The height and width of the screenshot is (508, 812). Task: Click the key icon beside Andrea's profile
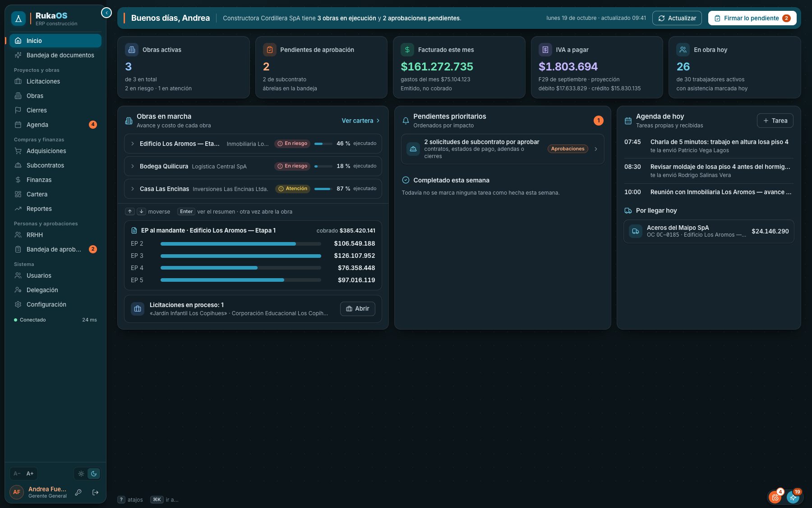[x=78, y=492]
